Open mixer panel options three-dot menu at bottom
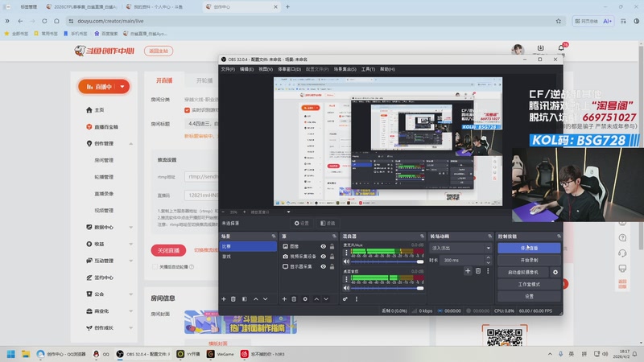 (x=357, y=299)
